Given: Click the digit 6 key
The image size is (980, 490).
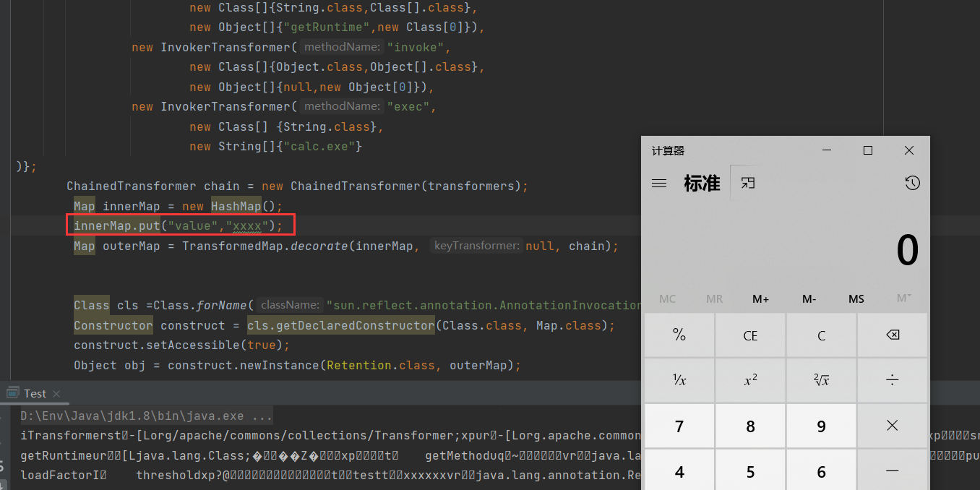Looking at the screenshot, I should (x=821, y=470).
